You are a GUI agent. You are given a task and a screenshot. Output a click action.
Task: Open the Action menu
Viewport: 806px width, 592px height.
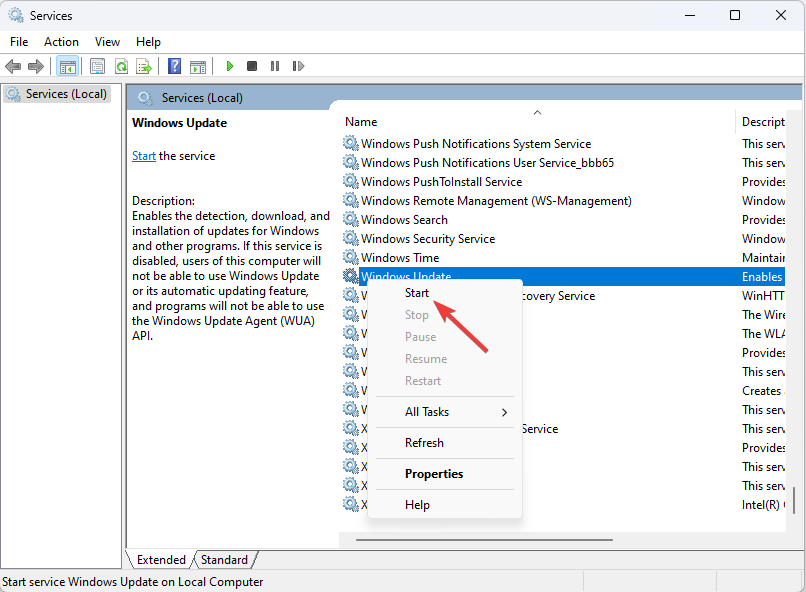click(61, 42)
